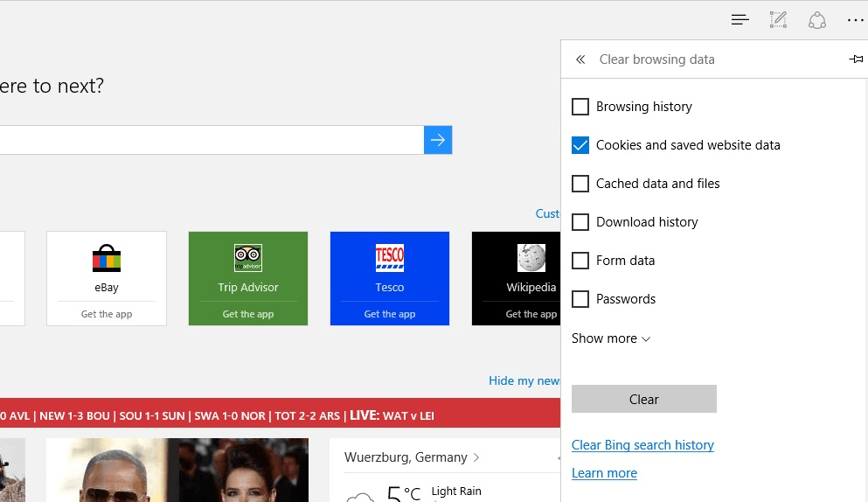
Task: Pin the Clear browsing data pane
Action: (x=856, y=59)
